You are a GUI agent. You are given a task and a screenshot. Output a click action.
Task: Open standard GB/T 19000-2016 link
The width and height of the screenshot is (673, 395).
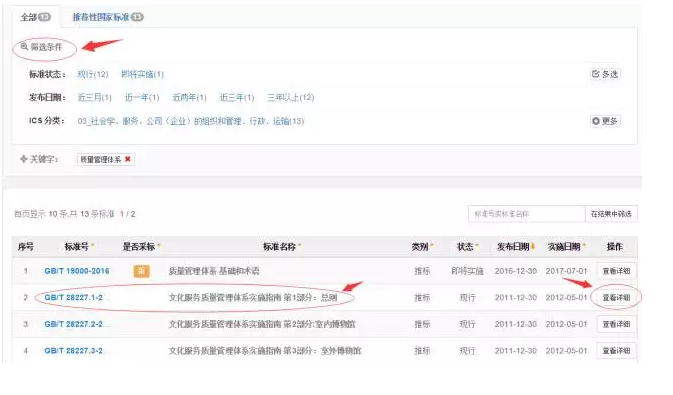(x=77, y=271)
